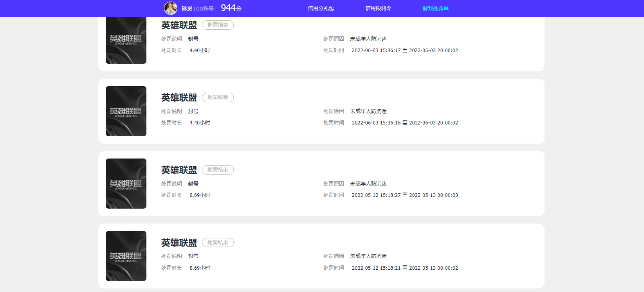Click time range 2022-06-03 15:36:16 至 20:00:02
Viewport: 644px width, 292px height.
click(405, 123)
